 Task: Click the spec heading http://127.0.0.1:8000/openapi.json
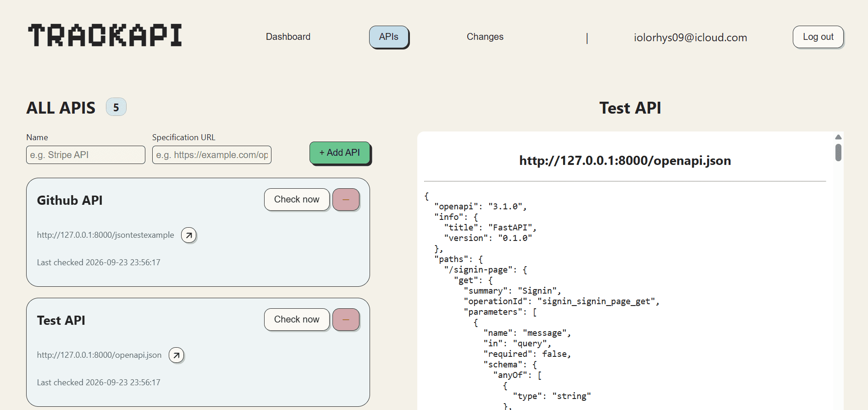(x=625, y=161)
